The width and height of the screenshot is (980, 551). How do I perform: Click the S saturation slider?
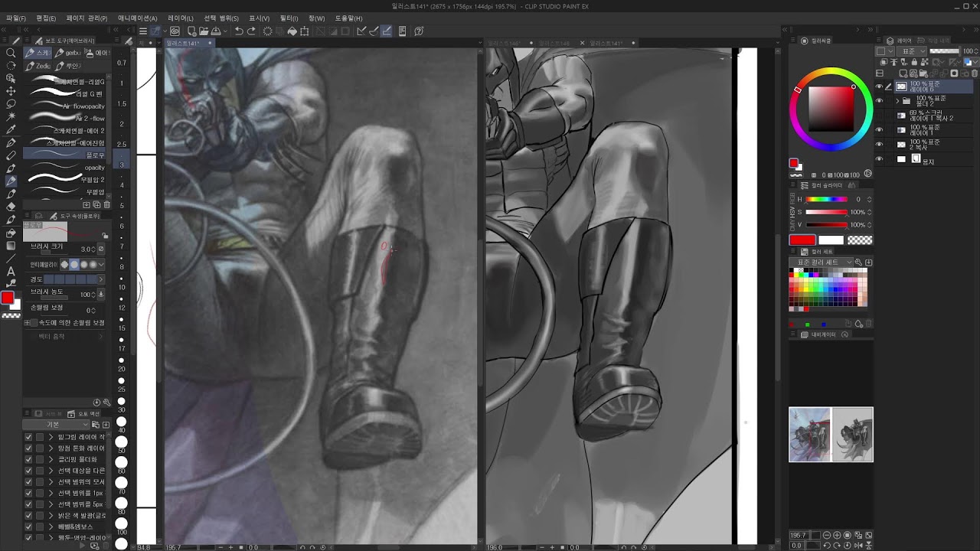[x=828, y=212]
